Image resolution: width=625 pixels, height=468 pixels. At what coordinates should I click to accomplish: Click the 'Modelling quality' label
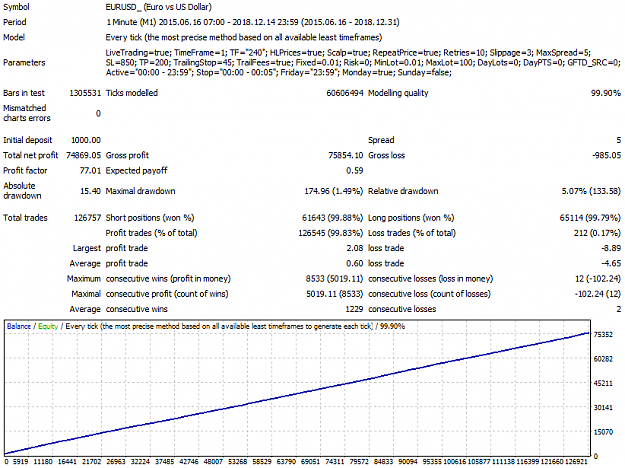398,93
